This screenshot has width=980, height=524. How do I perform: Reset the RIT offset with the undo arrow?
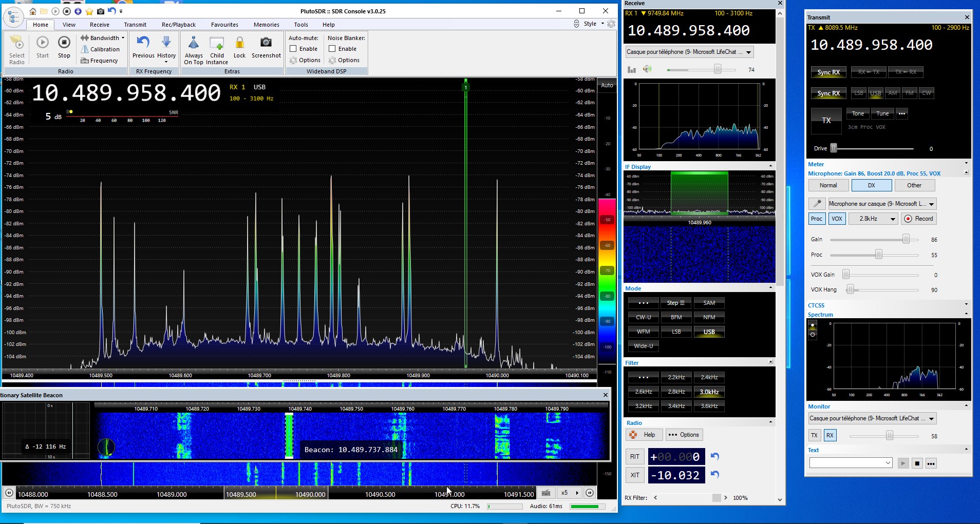tap(714, 456)
